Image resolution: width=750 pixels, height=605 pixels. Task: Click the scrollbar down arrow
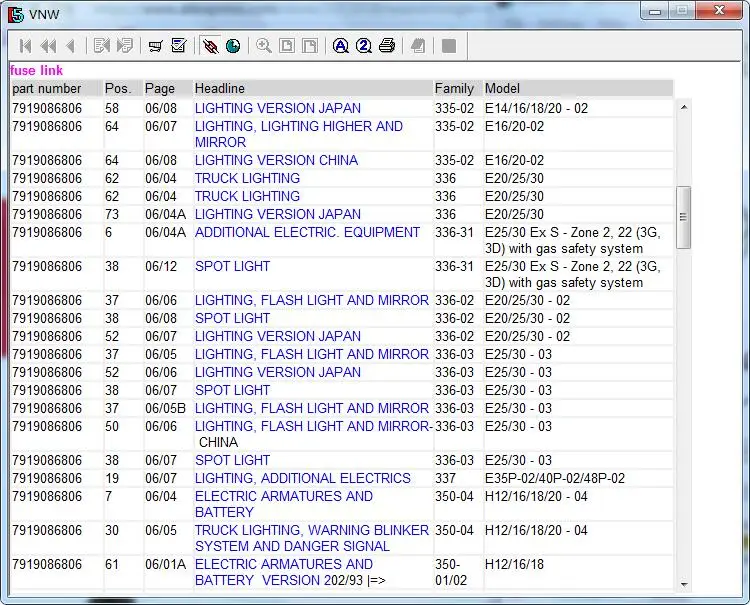(684, 584)
